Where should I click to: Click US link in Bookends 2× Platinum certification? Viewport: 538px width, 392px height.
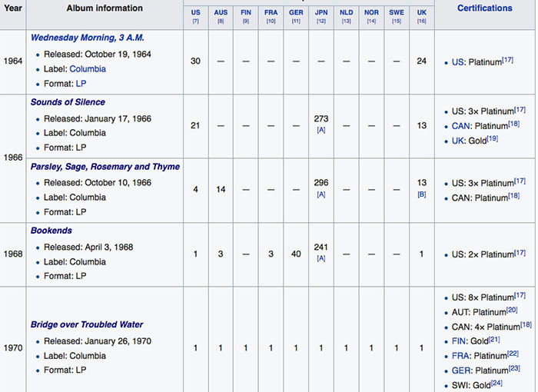click(458, 254)
